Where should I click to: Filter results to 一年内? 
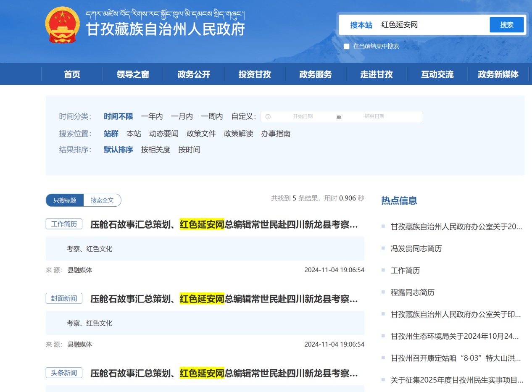152,116
